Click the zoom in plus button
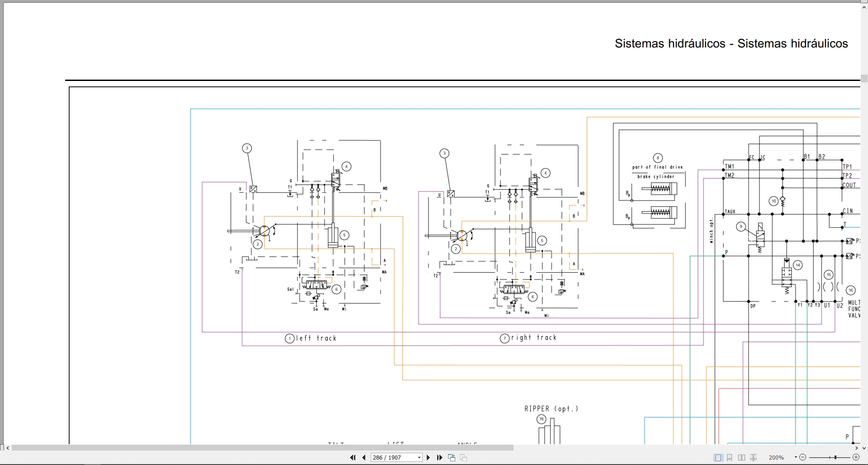The width and height of the screenshot is (868, 465). pos(856,458)
